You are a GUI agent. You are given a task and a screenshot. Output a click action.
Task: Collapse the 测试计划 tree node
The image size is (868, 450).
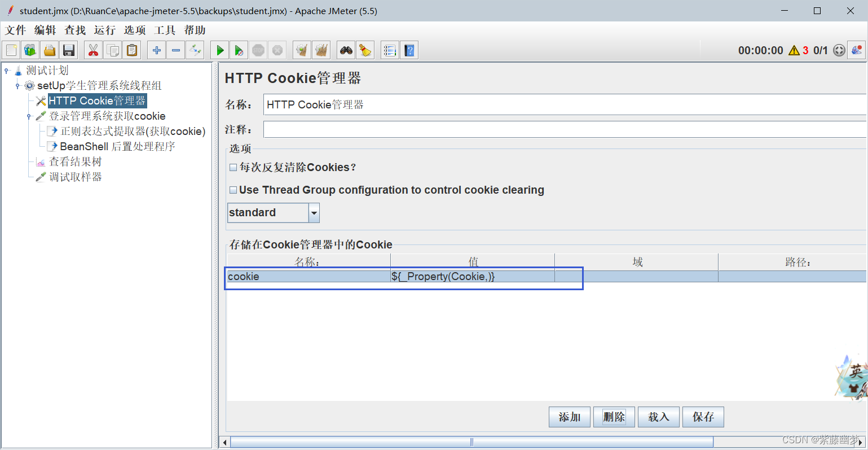click(x=7, y=71)
